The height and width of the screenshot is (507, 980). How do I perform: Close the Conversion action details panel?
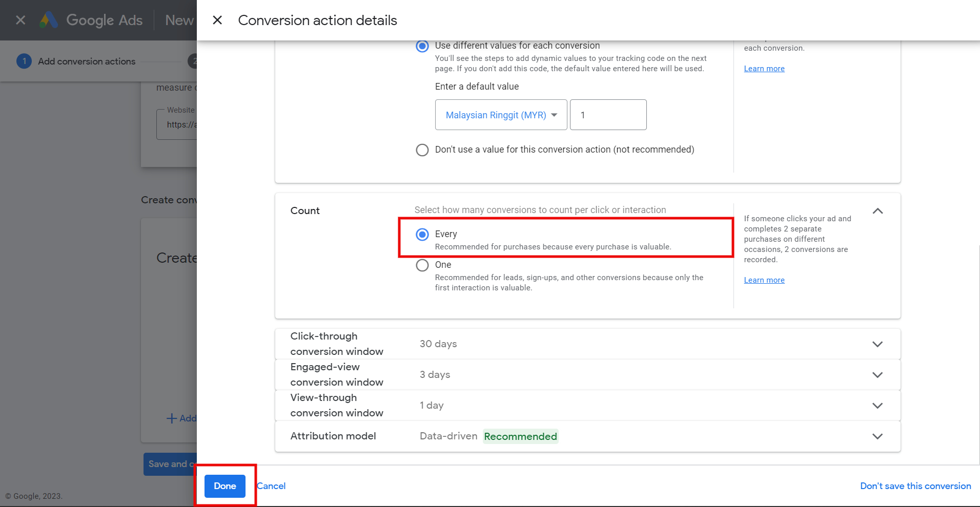[x=217, y=20]
